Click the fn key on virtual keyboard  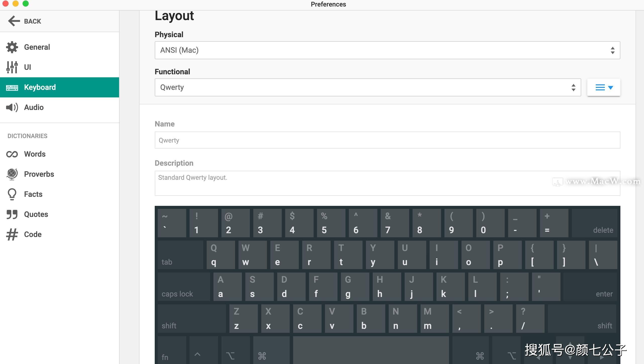172,350
